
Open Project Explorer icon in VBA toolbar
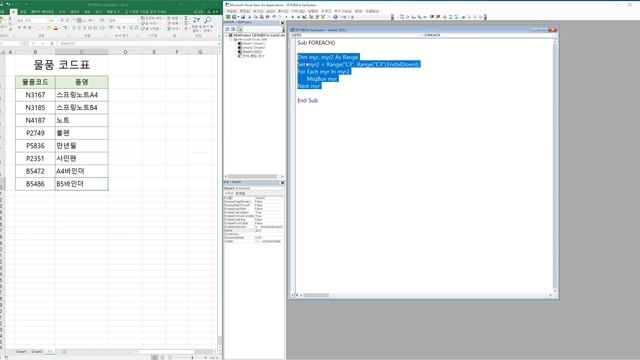311,17
